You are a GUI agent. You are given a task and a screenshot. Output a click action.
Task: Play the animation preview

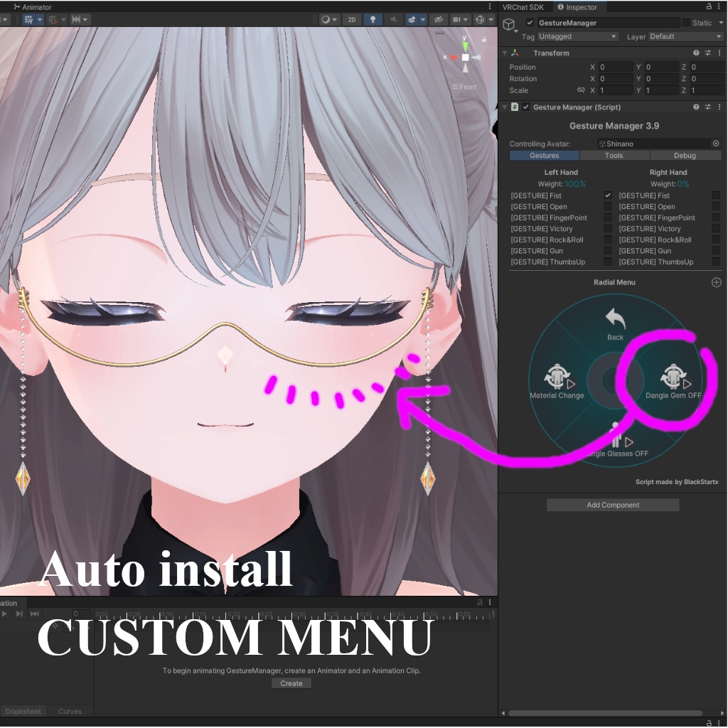click(5, 614)
